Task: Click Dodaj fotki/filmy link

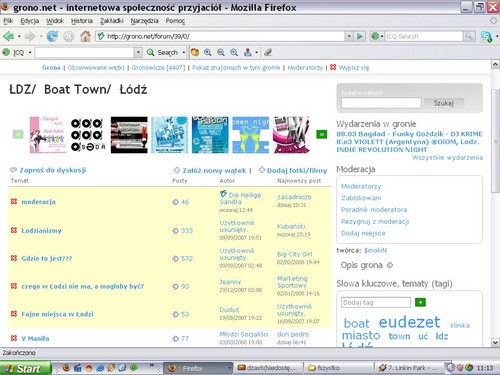Action: point(297,171)
